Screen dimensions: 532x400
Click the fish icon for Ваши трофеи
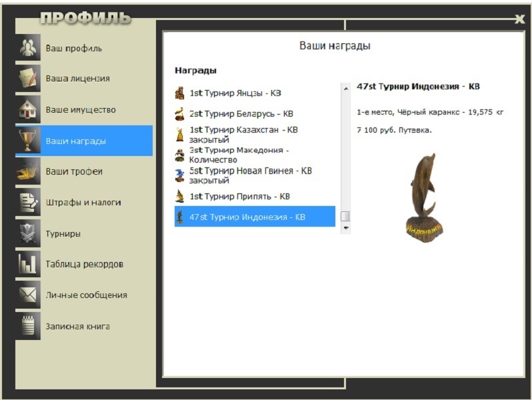(28, 171)
